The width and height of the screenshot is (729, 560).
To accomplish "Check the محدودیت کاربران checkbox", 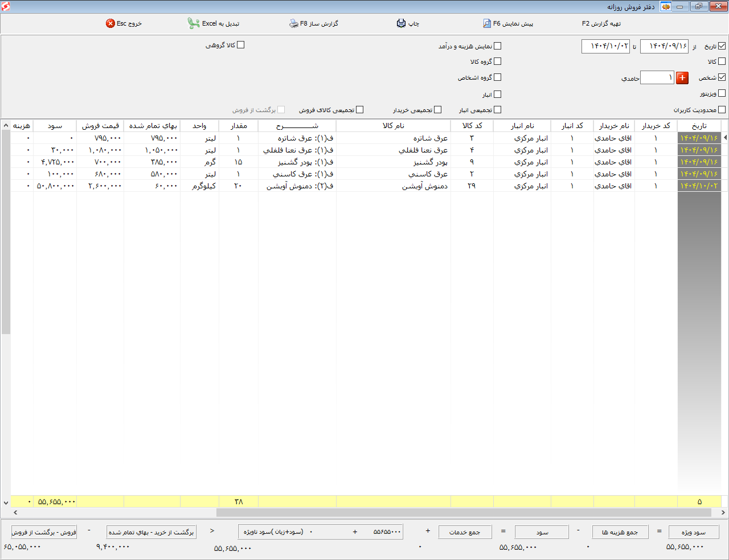I will (x=722, y=110).
